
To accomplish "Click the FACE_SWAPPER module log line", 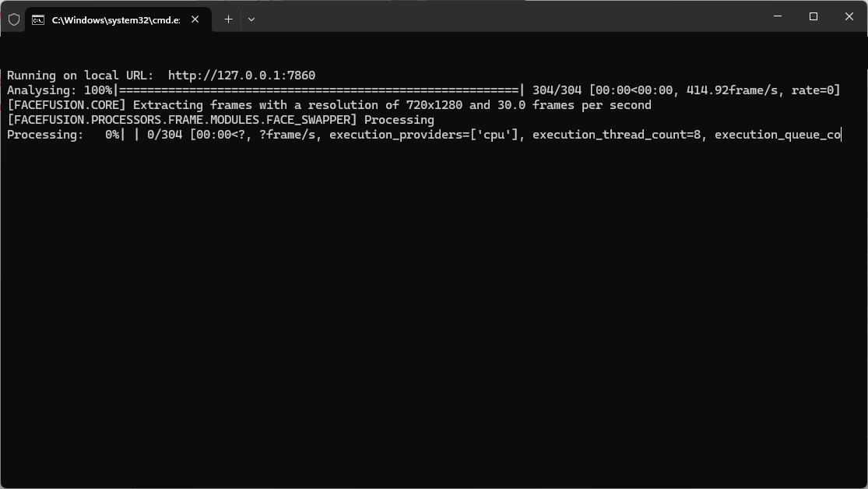I will click(x=220, y=120).
